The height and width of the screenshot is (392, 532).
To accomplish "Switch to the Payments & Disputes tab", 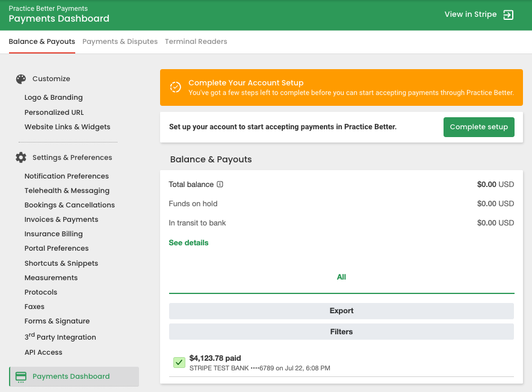I will tap(120, 41).
